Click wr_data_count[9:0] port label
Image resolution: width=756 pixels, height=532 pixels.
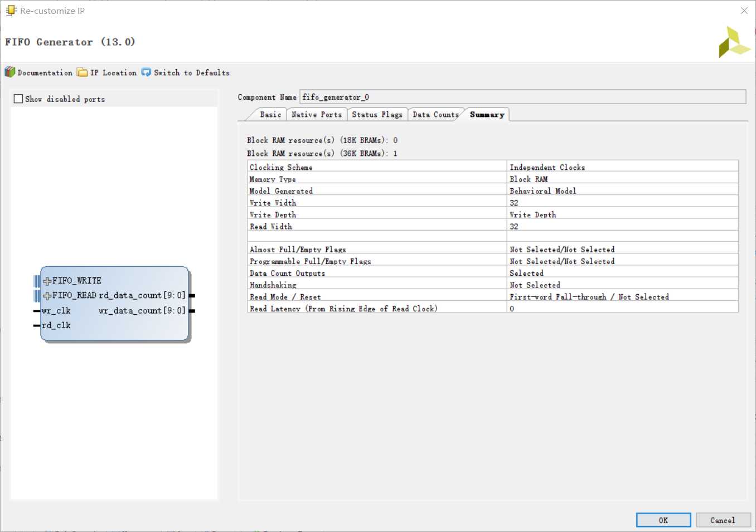coord(142,311)
